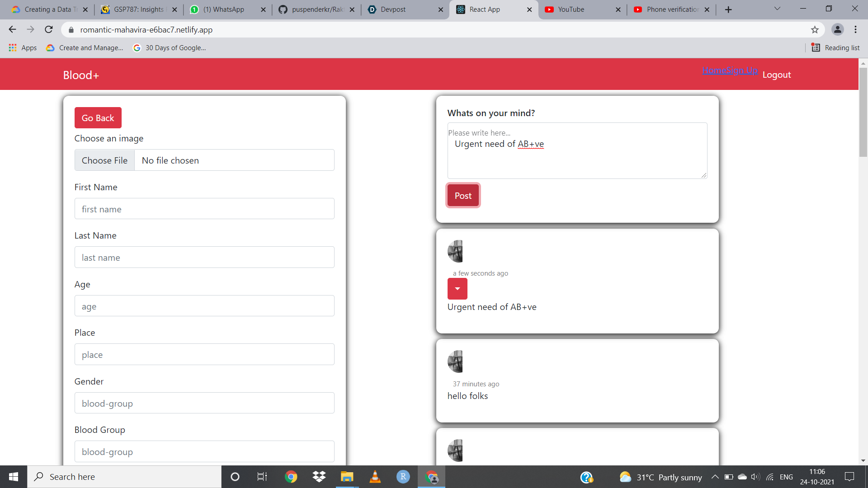Click the page vertical scrollbar thumb
This screenshot has height=488, width=868.
tap(863, 113)
